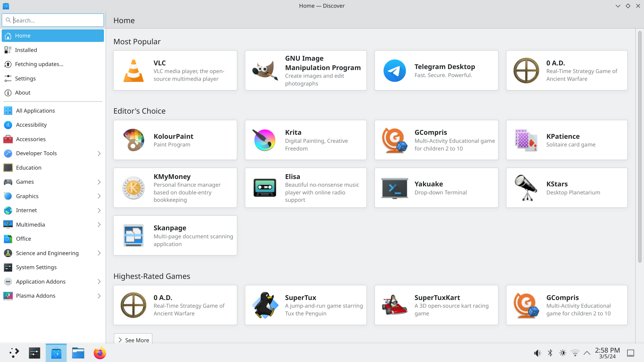
Task: Click the GIMP mascot icon
Action: (265, 71)
